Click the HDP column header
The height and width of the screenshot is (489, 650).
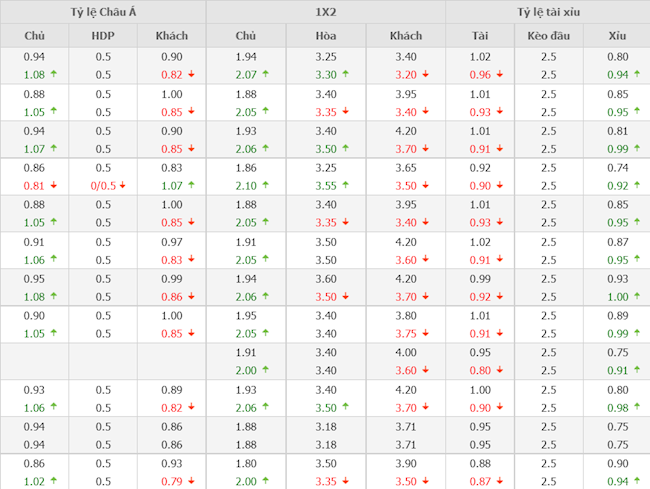tap(103, 36)
